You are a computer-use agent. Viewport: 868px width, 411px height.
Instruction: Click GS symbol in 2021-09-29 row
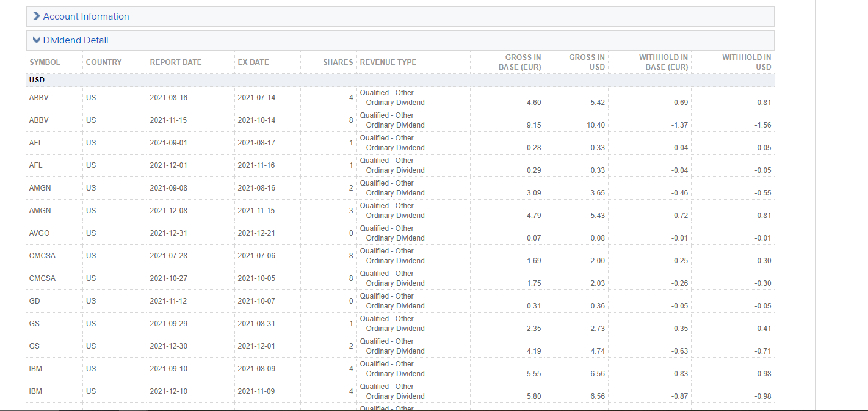coord(34,324)
